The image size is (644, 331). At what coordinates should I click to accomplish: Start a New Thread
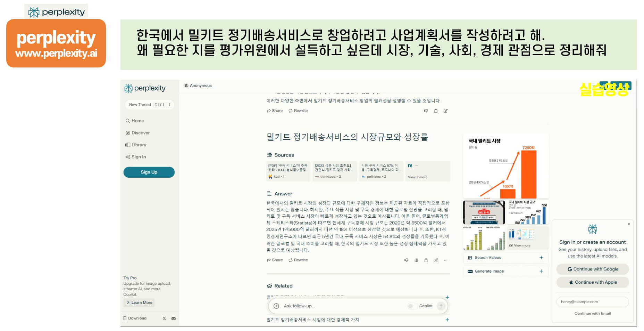coord(149,105)
